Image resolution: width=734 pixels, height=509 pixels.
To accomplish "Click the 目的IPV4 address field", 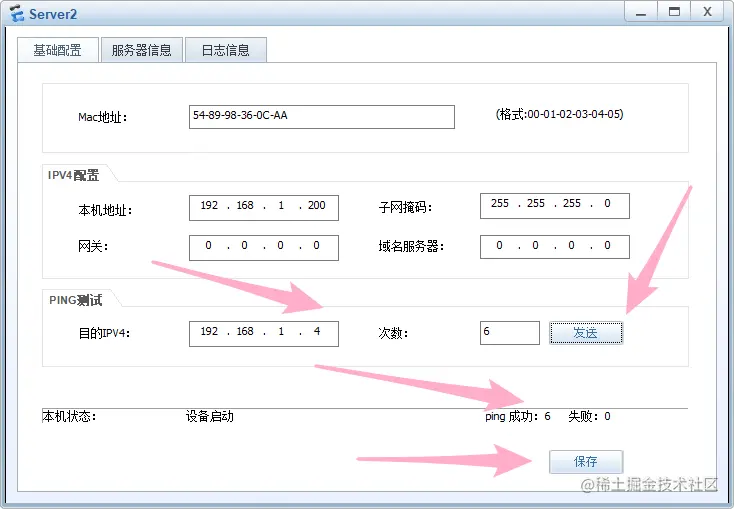I will tap(264, 333).
